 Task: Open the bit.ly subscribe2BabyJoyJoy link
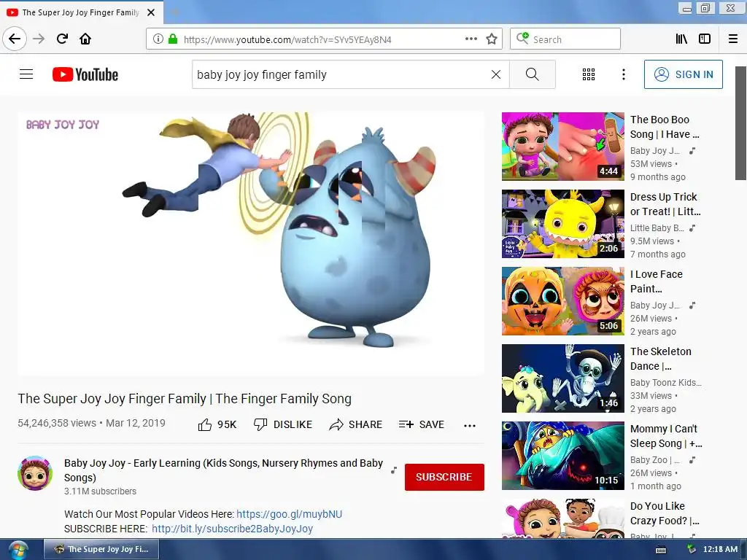[x=232, y=529]
